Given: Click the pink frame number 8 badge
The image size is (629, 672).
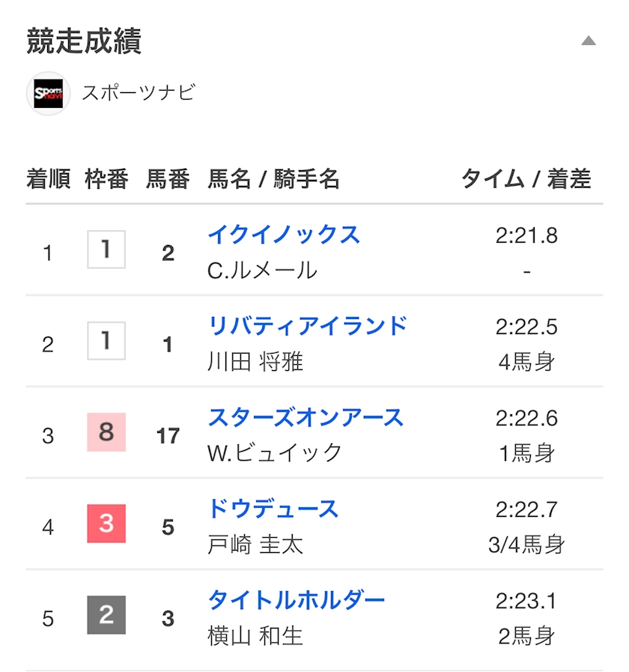Looking at the screenshot, I should click(x=106, y=432).
